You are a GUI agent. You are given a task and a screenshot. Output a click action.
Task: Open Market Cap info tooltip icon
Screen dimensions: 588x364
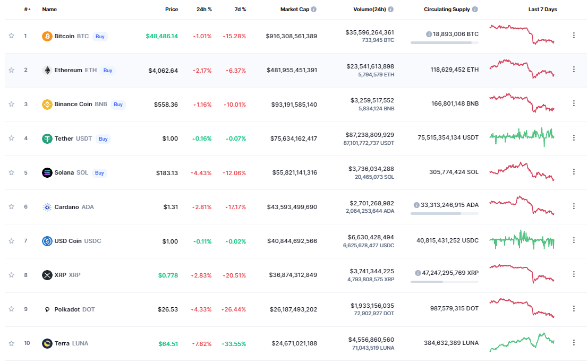point(314,10)
